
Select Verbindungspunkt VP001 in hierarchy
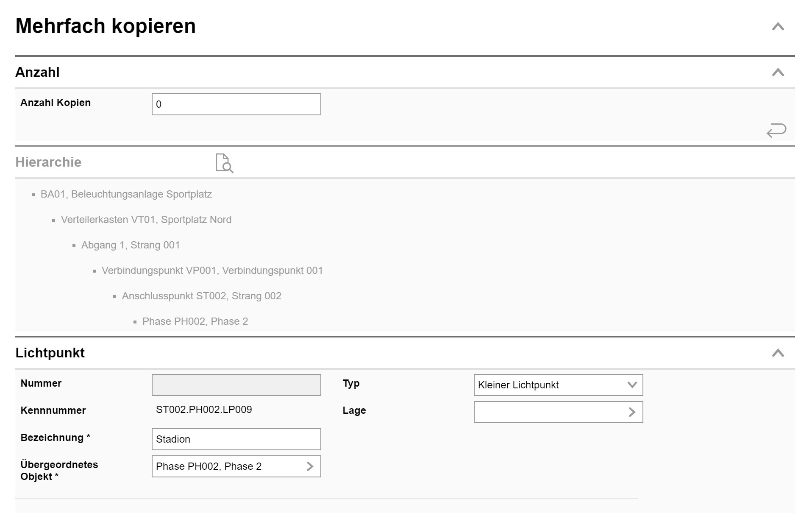coord(212,270)
